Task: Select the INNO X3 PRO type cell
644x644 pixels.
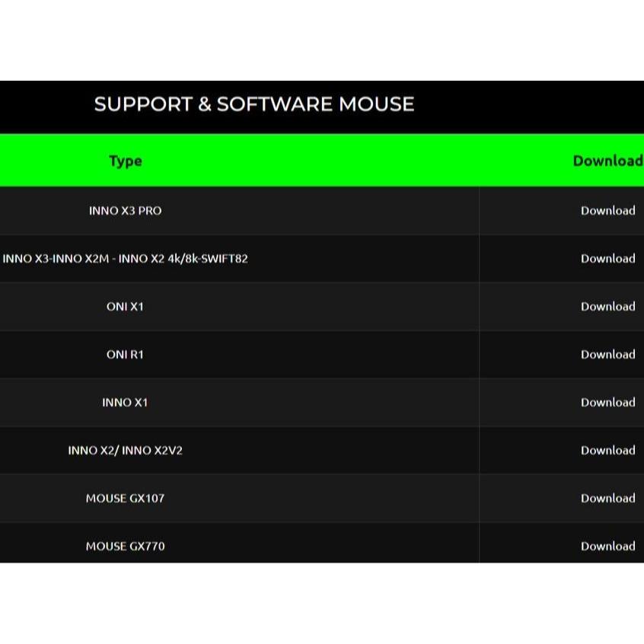Action: click(x=126, y=211)
